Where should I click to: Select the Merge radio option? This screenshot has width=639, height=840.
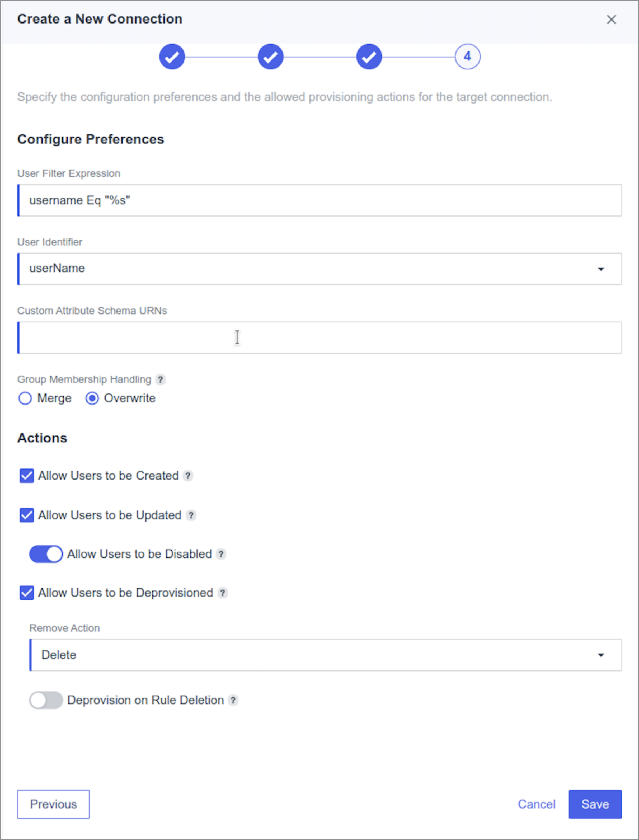tap(25, 398)
